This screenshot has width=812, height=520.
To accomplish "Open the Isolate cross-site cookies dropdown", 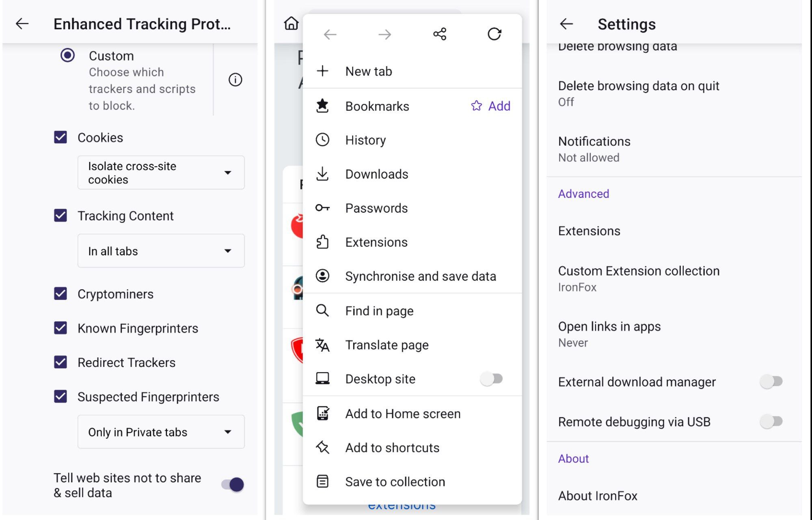I will click(161, 173).
